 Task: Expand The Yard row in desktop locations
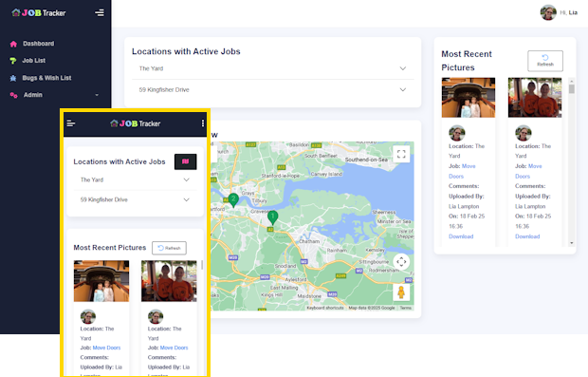pos(272,68)
